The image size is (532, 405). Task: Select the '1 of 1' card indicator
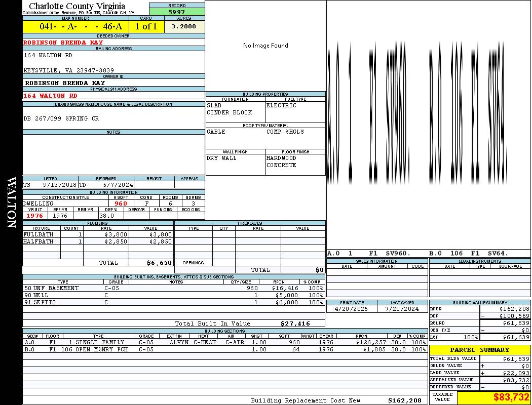[146, 27]
